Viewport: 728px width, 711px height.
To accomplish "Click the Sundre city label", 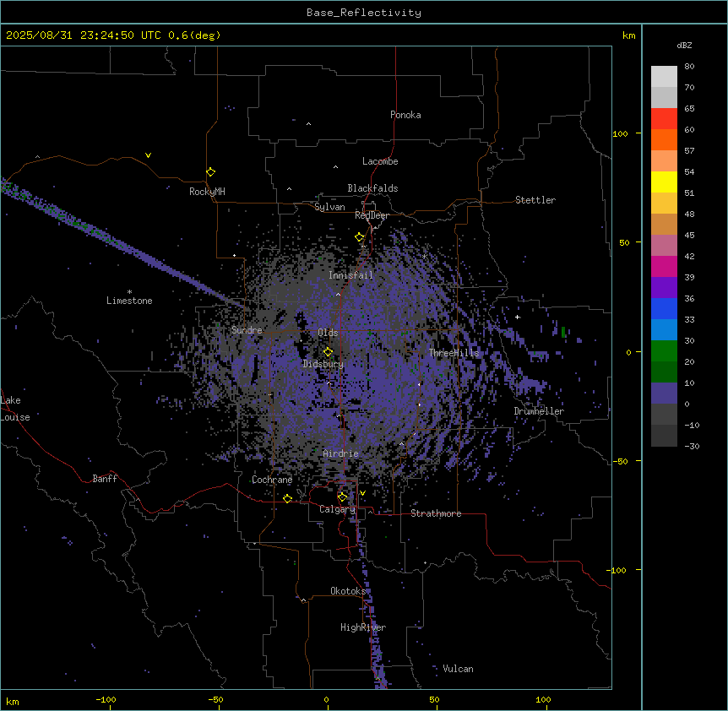I will [x=247, y=330].
